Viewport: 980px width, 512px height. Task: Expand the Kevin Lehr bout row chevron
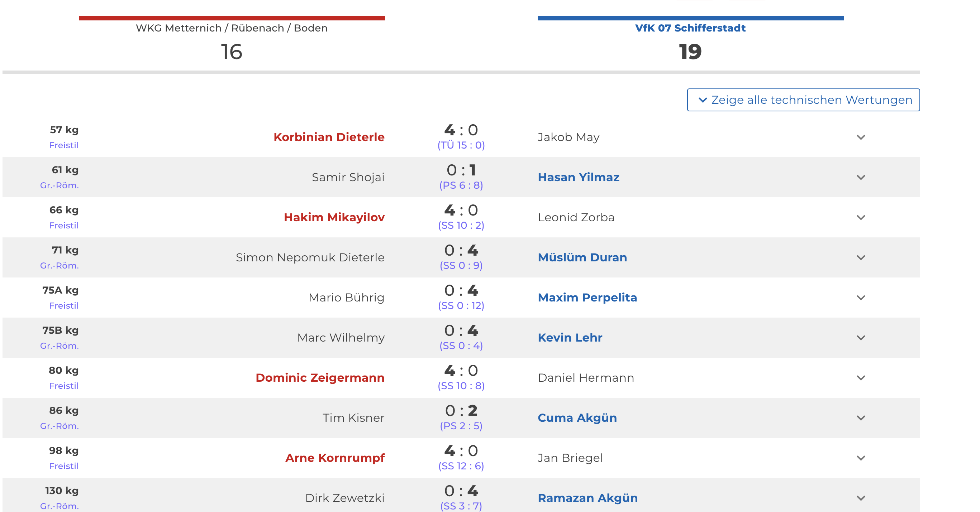861,338
